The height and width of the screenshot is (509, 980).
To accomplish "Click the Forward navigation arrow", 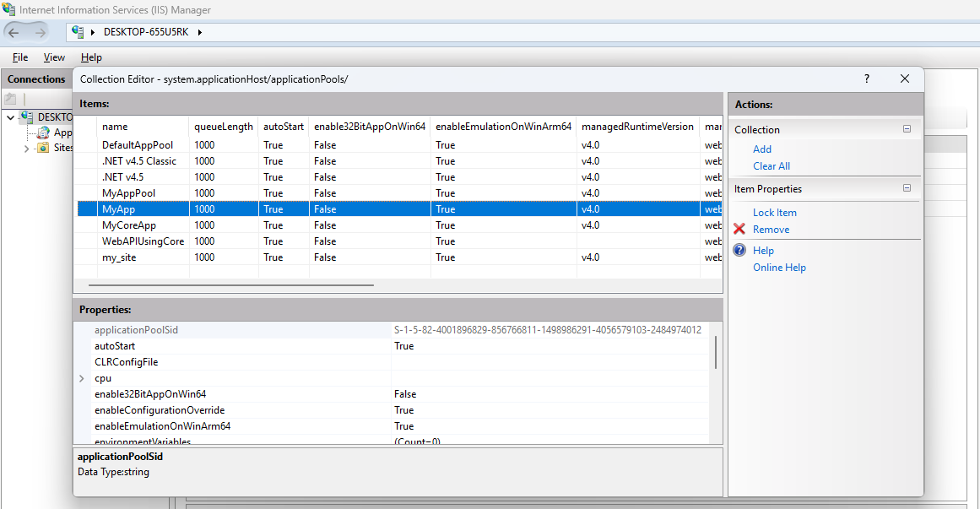I will (40, 32).
